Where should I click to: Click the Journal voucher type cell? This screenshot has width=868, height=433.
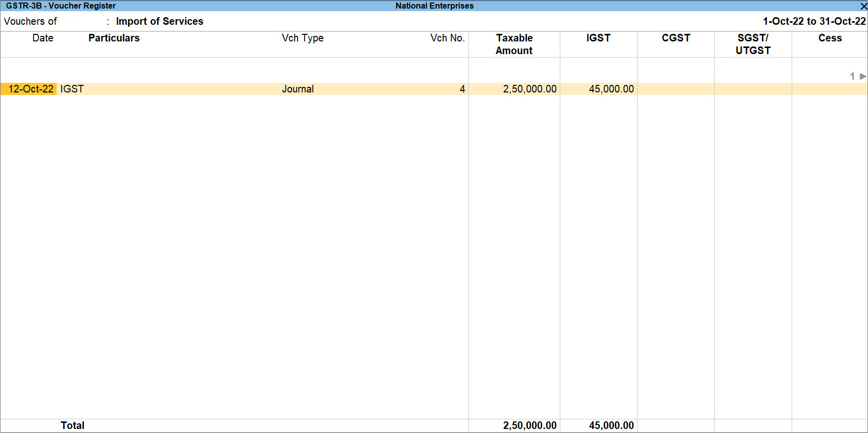tap(298, 89)
